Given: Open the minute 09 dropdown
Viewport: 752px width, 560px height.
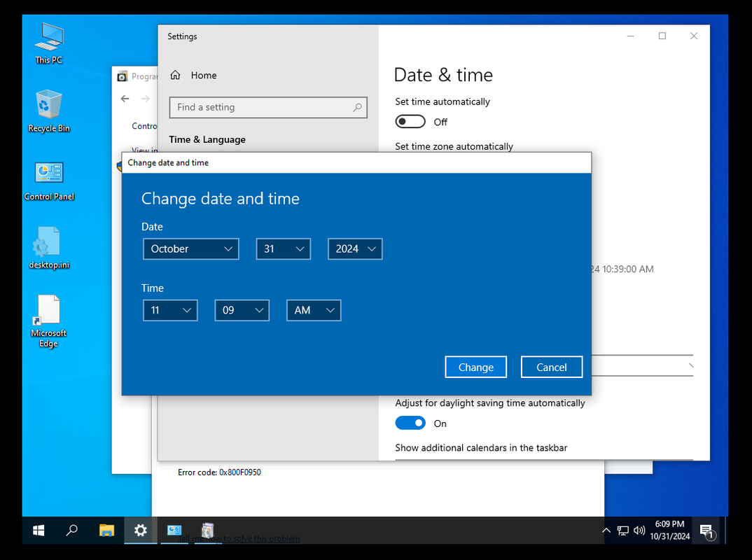Looking at the screenshot, I should (242, 310).
